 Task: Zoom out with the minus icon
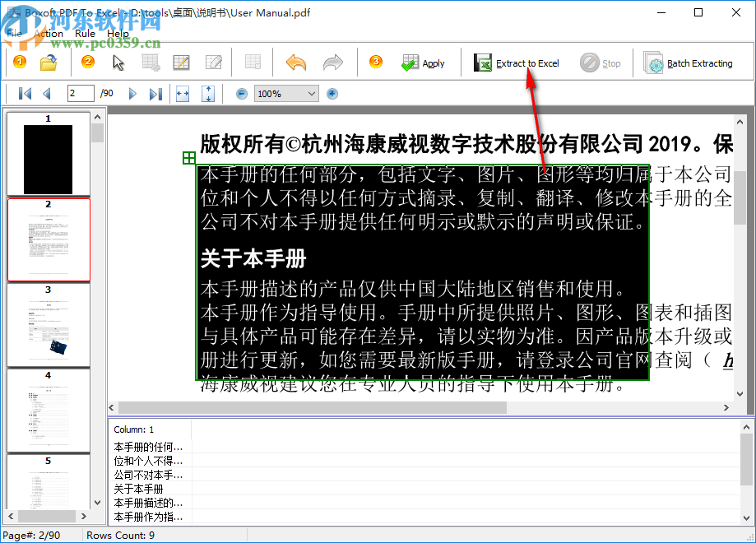[x=241, y=93]
